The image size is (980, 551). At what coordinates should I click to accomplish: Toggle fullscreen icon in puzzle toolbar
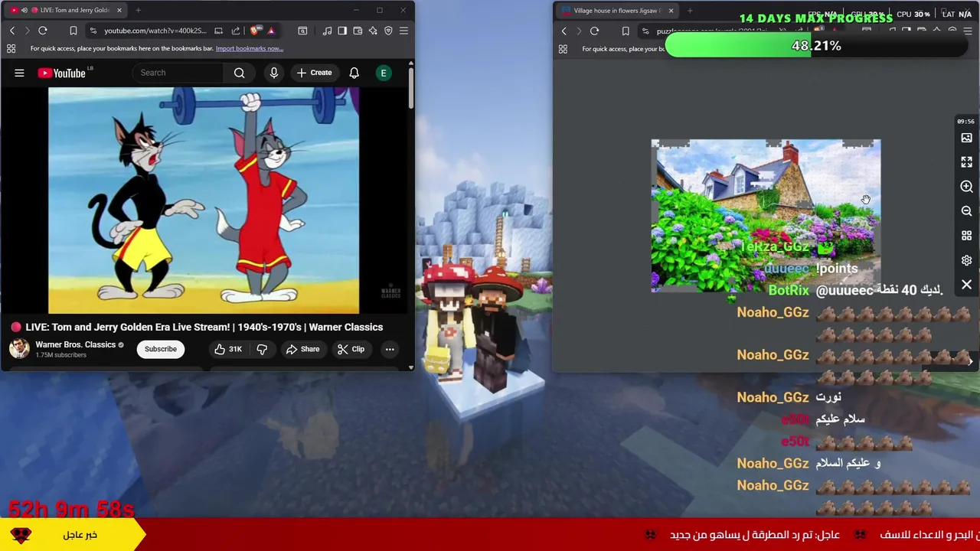coord(966,162)
